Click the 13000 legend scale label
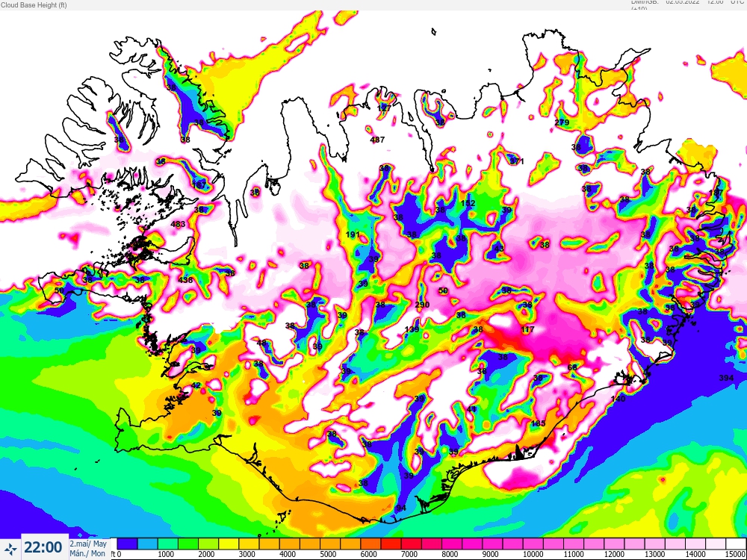This screenshot has height=560, width=747. click(654, 554)
